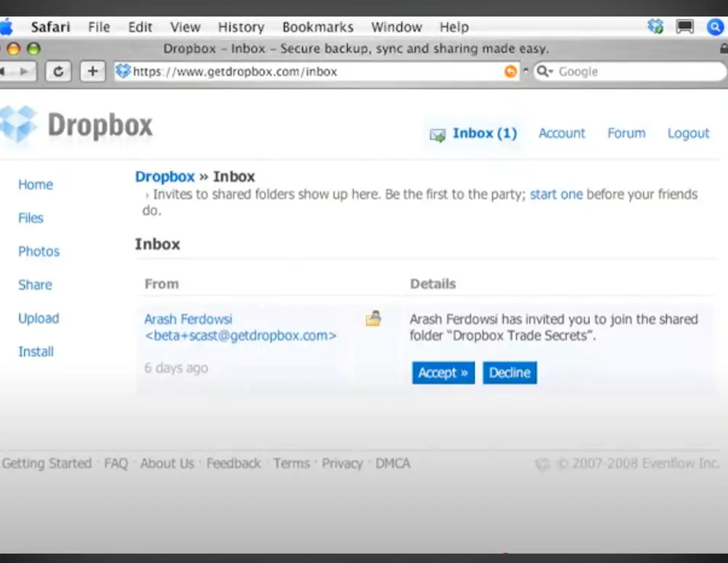
Task: Open the File menu
Action: 99,28
